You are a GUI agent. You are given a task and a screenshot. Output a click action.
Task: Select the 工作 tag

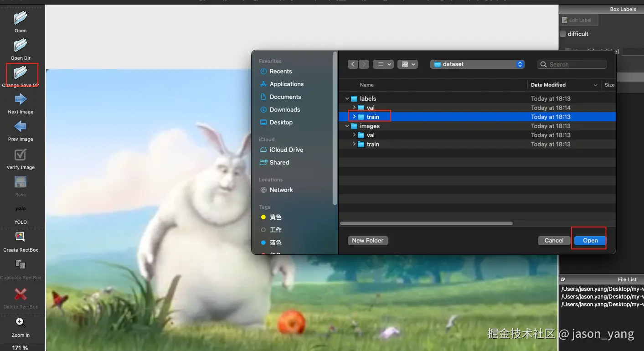[275, 230]
